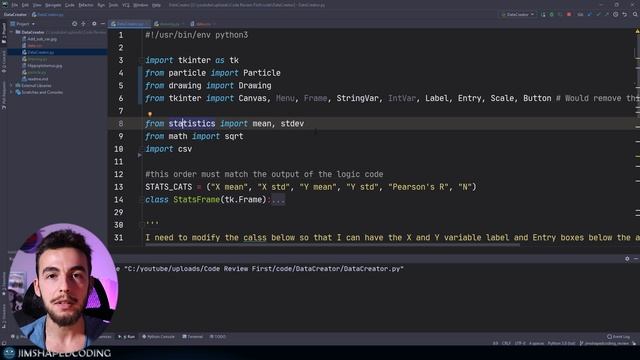Switch to the DataCreator.py editor tab
Viewport: 640px width, 360px height.
pyautogui.click(x=130, y=24)
